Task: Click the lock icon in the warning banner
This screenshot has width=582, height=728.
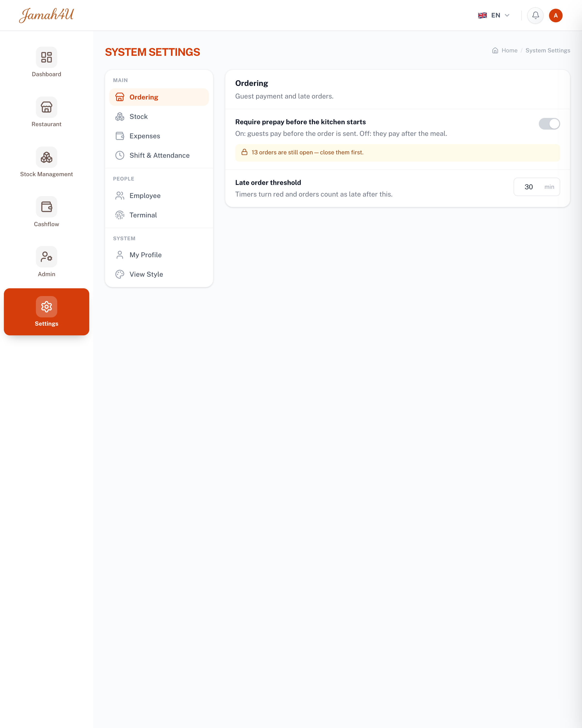Action: 244,152
